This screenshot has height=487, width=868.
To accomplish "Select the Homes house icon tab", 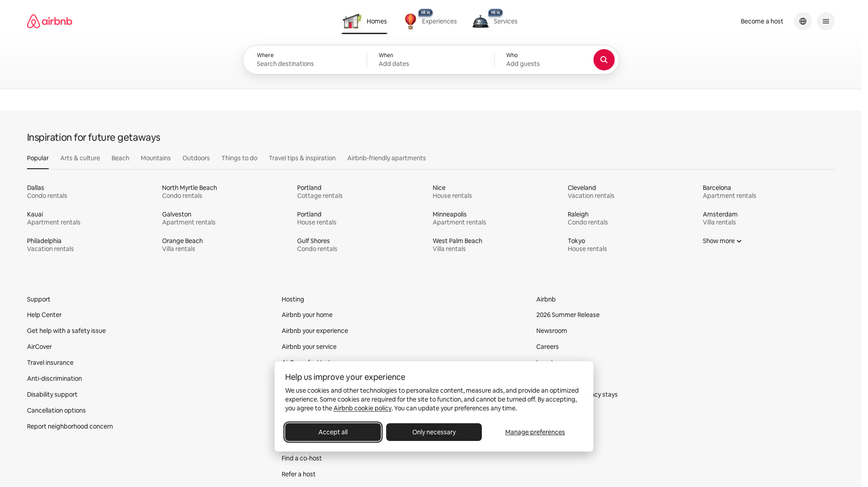I will pyautogui.click(x=364, y=21).
